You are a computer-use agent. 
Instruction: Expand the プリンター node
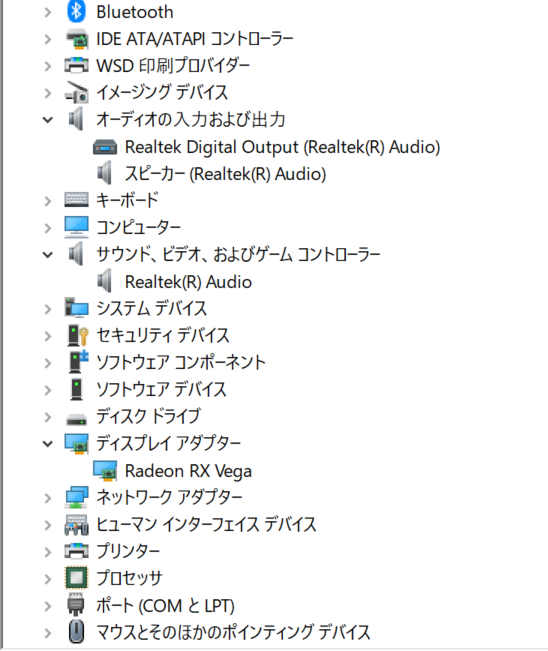(x=48, y=552)
